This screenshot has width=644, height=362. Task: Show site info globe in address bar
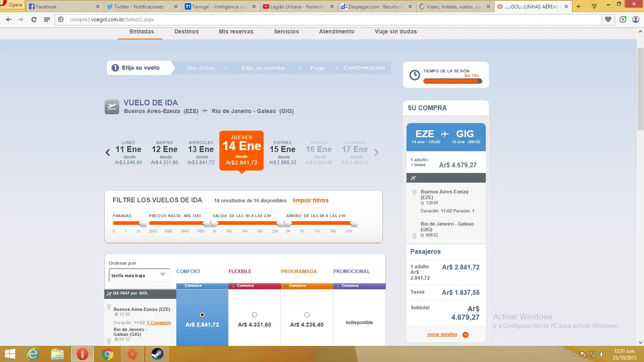tap(61, 19)
